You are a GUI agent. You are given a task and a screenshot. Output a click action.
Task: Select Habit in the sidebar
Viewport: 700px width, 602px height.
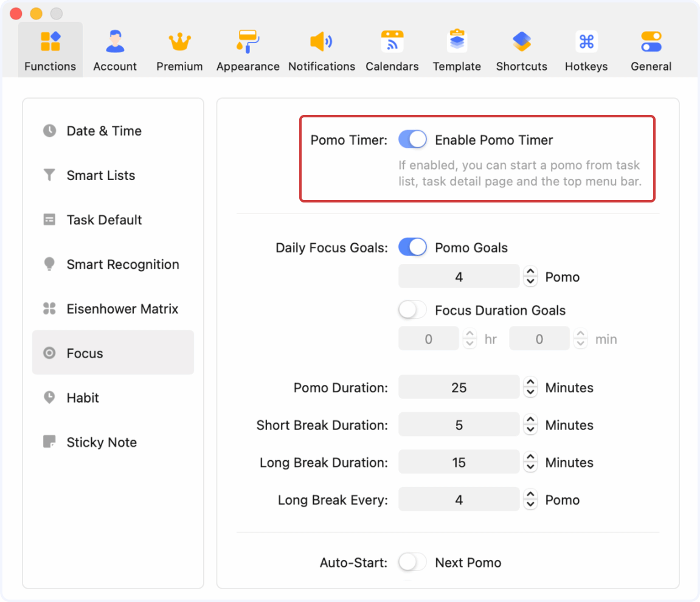point(83,398)
